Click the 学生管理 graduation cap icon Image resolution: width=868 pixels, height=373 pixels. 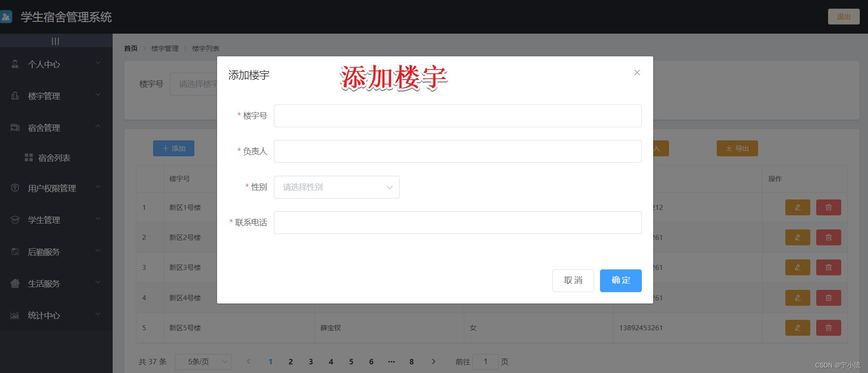(15, 220)
